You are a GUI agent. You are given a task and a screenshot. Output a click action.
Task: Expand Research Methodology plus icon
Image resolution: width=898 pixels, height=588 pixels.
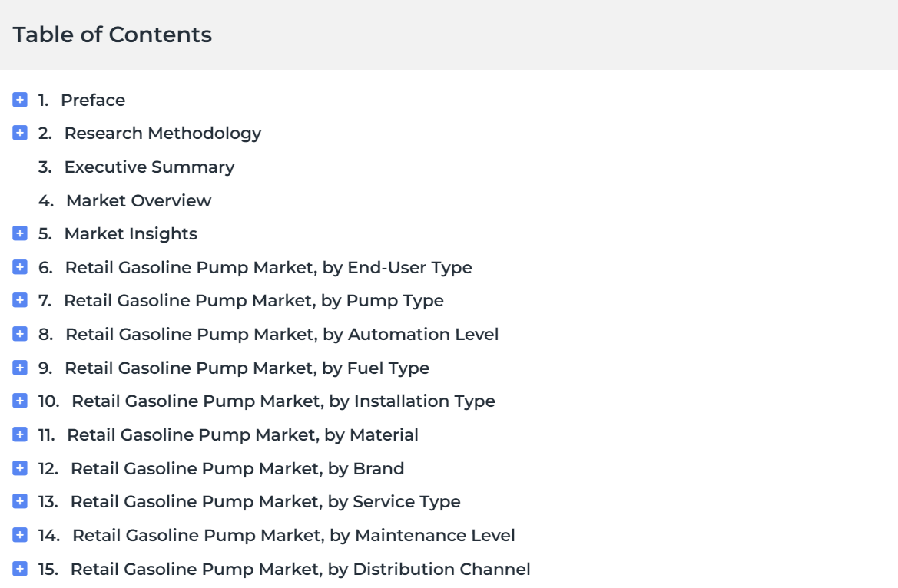(x=20, y=133)
